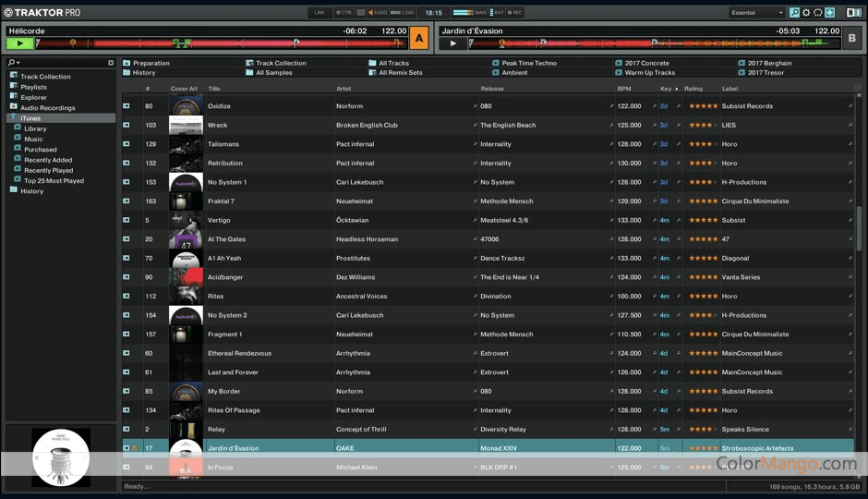Image resolution: width=868 pixels, height=499 pixels.
Task: Click the Traktor Pro logo
Action: (x=42, y=12)
